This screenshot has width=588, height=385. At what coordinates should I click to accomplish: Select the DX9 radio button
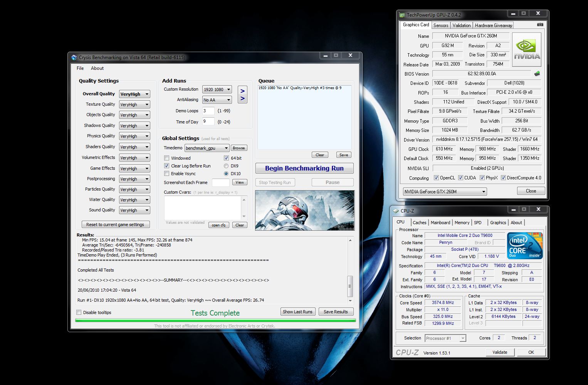click(226, 166)
